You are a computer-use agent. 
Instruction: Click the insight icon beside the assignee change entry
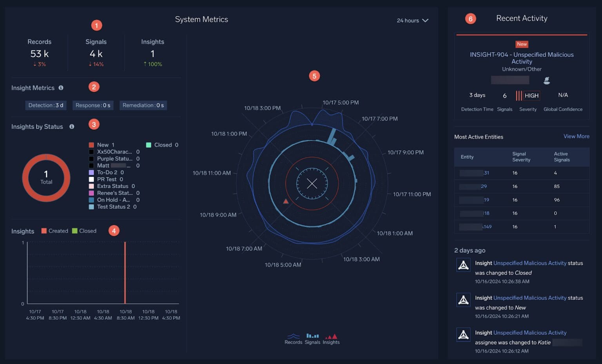463,335
